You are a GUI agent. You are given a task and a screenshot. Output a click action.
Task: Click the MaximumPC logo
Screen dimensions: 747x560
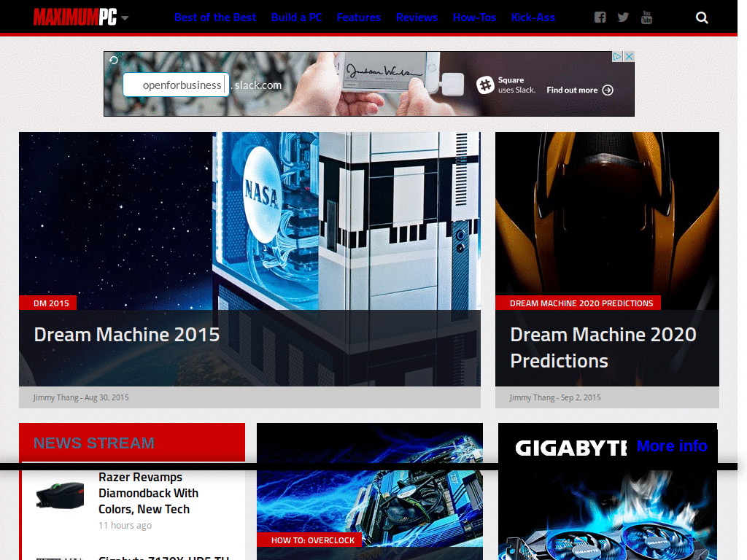click(75, 17)
